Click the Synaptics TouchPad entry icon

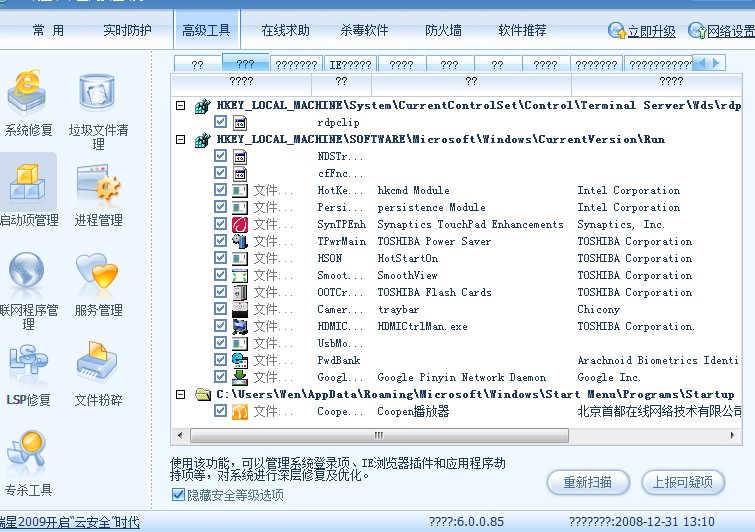pos(240,224)
